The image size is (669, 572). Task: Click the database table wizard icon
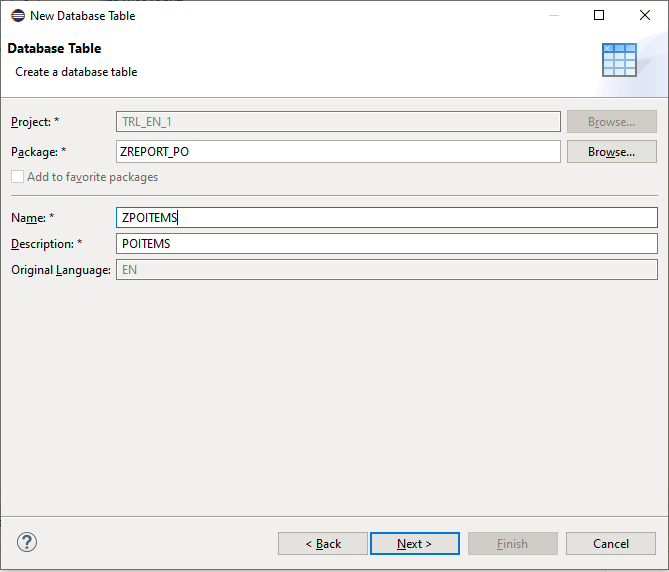coord(619,60)
